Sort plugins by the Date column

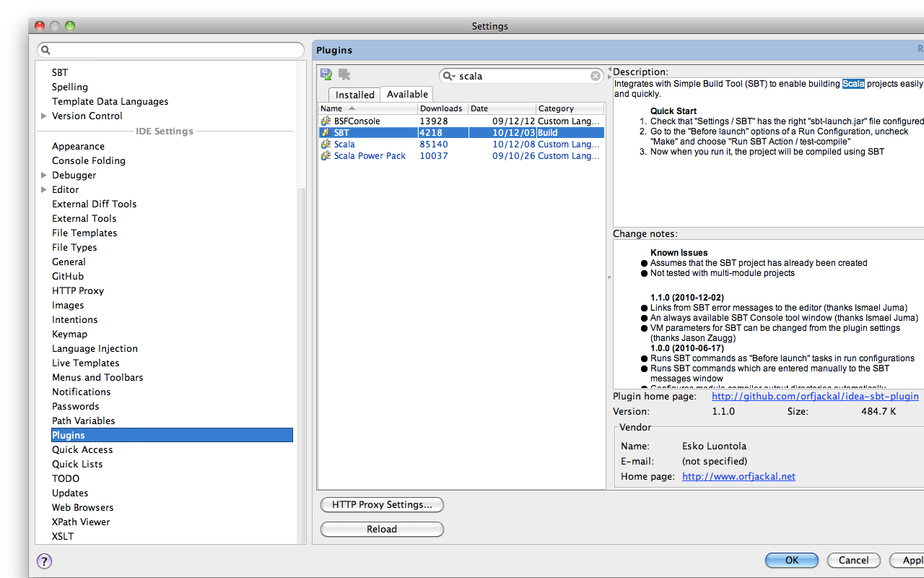point(502,108)
